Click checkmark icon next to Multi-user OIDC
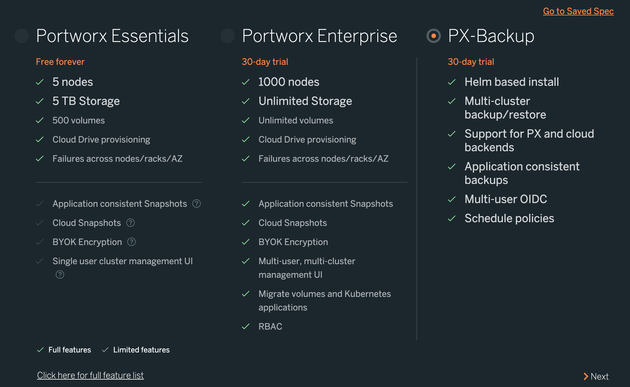The image size is (630, 387). point(452,199)
